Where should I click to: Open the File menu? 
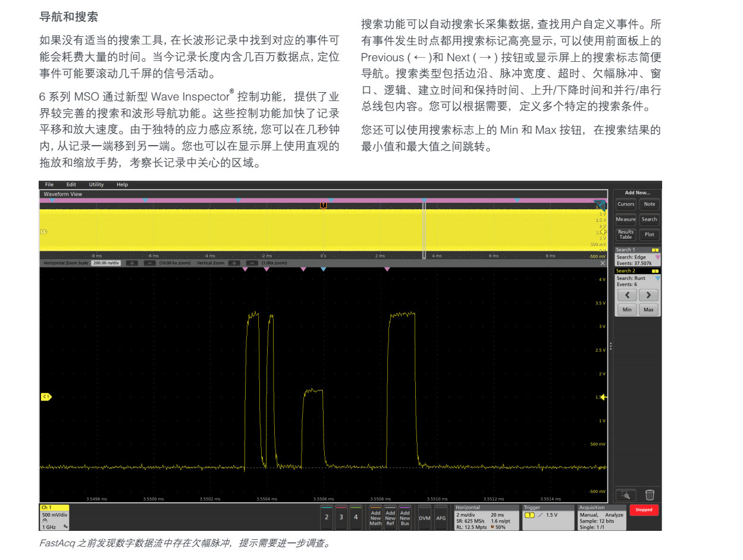pos(49,185)
